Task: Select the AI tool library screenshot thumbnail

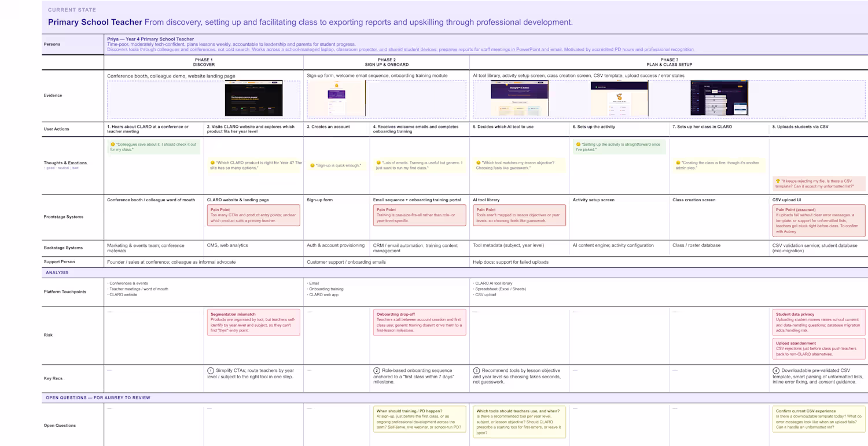Action: [x=520, y=98]
